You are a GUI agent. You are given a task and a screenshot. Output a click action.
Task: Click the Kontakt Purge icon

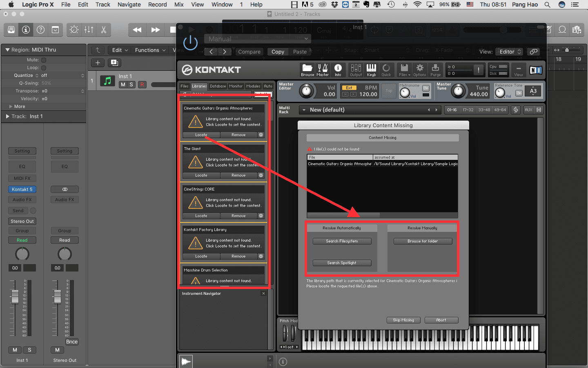[x=436, y=70]
